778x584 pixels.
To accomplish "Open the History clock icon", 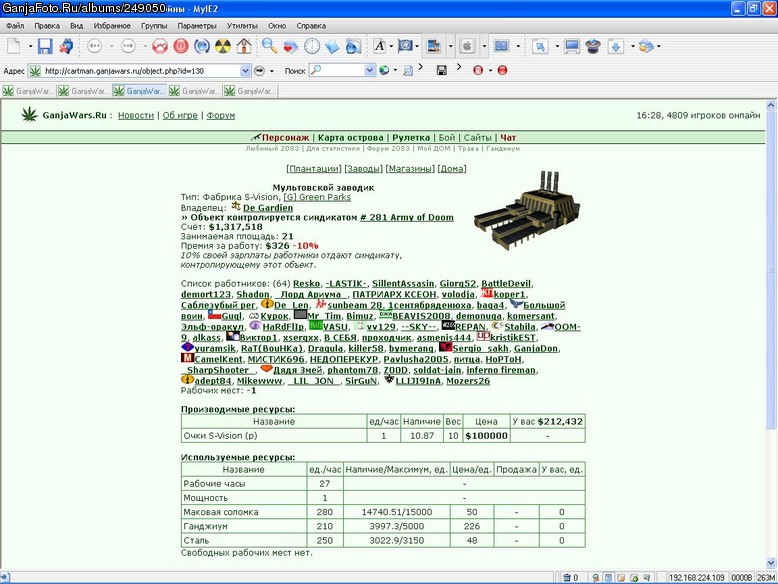I will 312,46.
